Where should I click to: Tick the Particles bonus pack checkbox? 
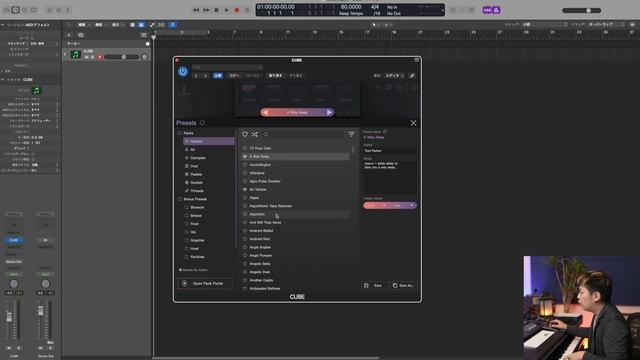187,257
